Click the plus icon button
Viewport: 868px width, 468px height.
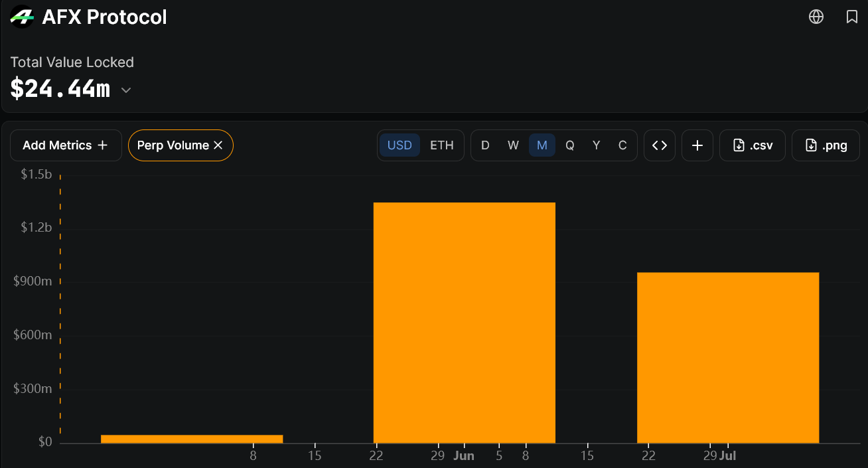[697, 145]
